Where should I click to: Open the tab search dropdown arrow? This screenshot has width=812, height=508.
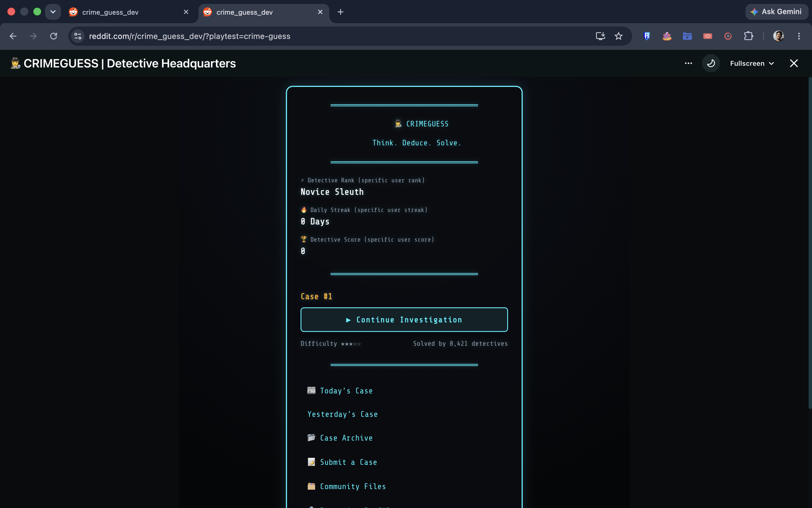pos(53,12)
